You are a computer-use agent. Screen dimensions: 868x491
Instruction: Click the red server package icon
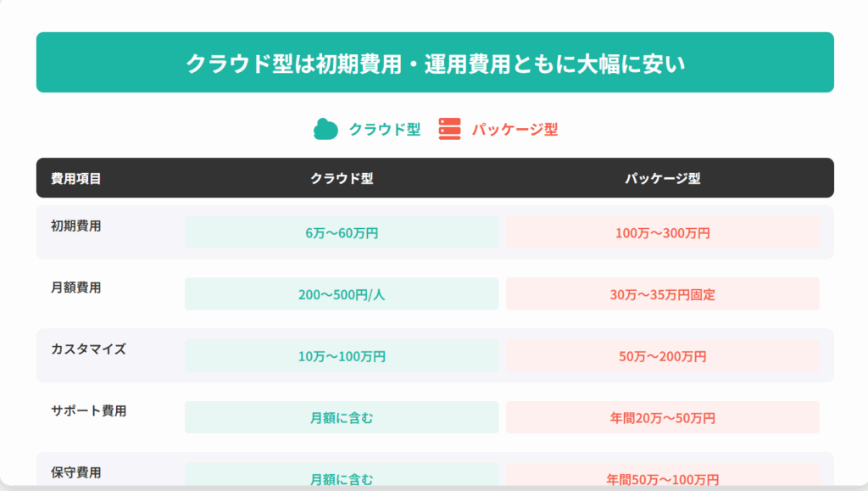coord(449,129)
